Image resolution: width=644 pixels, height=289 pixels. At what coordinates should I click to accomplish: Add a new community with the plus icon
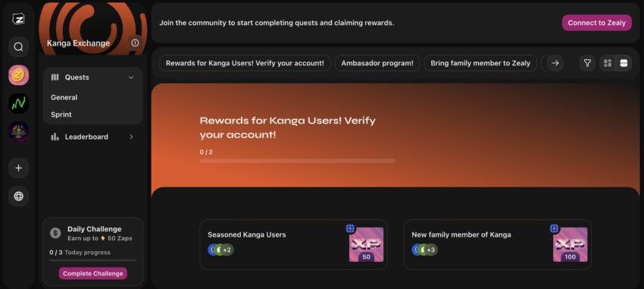(18, 168)
